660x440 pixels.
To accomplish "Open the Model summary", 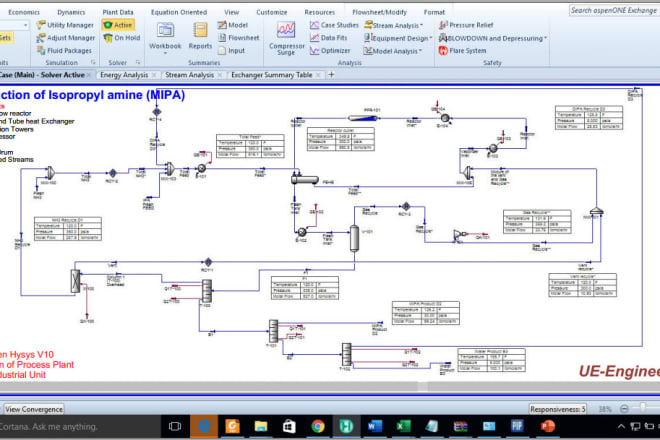I will click(233, 25).
